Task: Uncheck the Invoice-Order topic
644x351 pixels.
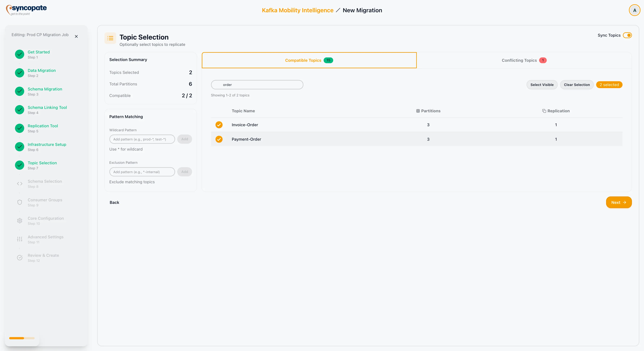Action: tap(219, 125)
